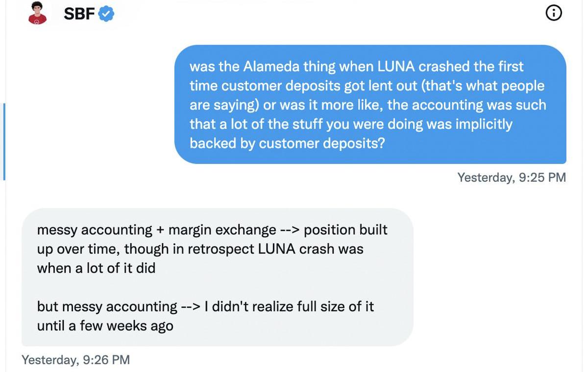The image size is (588, 372).
Task: Click "position built" in the gray reply
Action: pyautogui.click(x=345, y=230)
